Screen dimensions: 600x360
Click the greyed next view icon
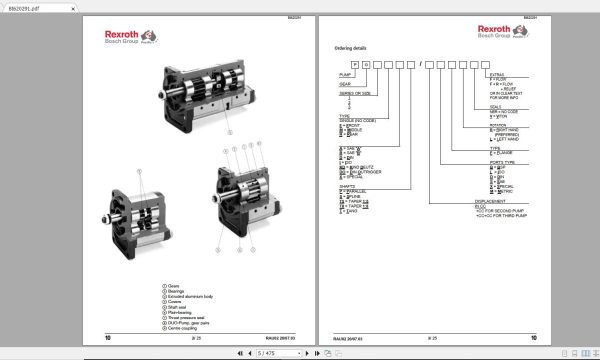tap(338, 353)
